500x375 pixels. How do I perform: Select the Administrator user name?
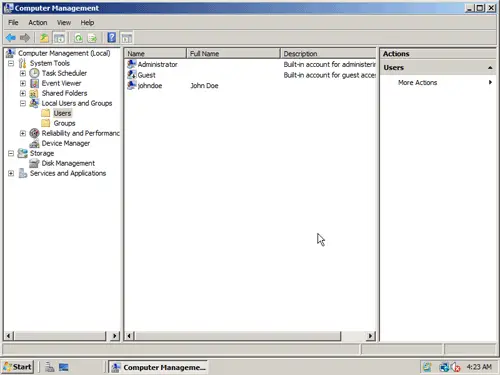(x=158, y=64)
